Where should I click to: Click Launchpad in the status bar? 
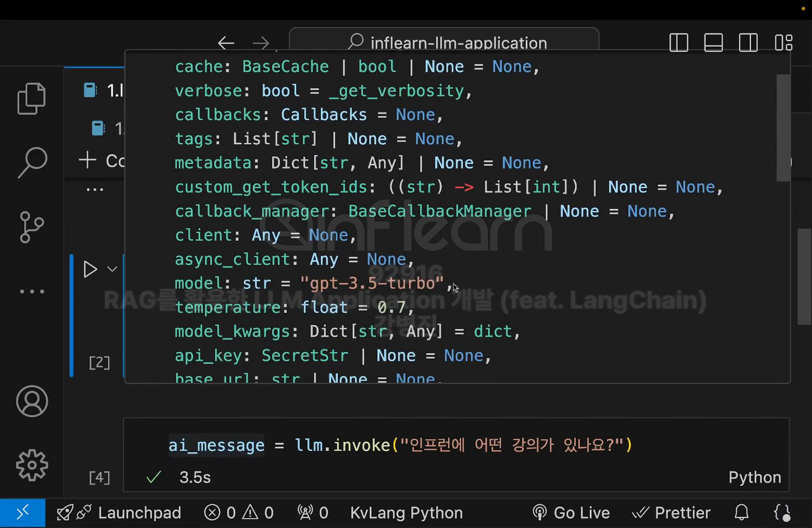[119, 513]
